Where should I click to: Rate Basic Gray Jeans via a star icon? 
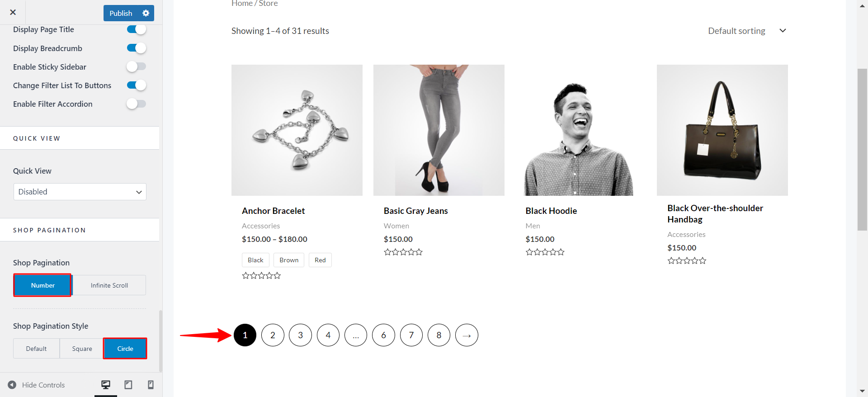pos(403,252)
